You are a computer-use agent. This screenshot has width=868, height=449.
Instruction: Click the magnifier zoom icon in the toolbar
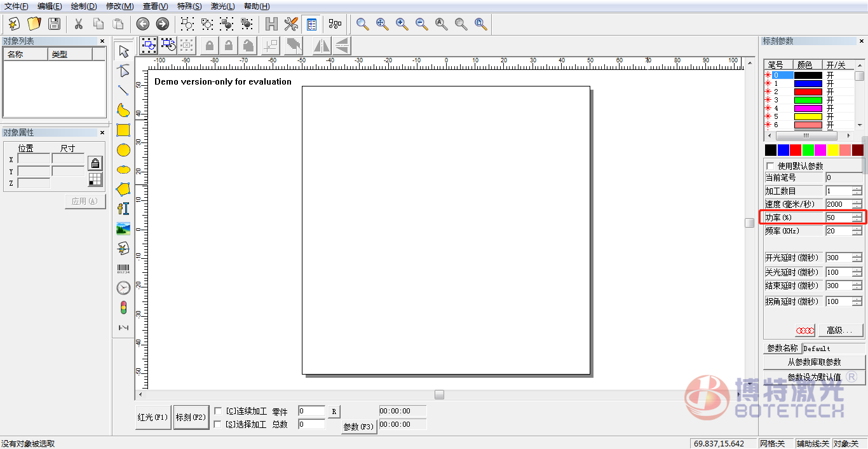[363, 24]
